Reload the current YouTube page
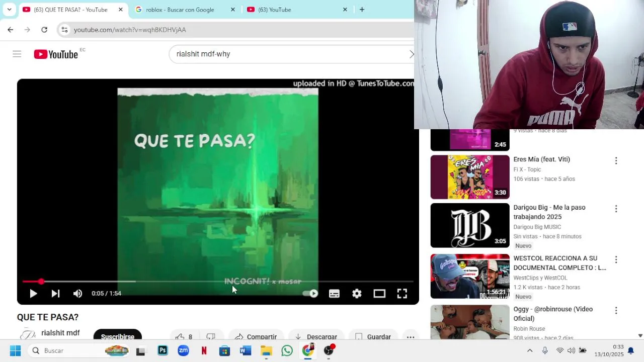 44,30
